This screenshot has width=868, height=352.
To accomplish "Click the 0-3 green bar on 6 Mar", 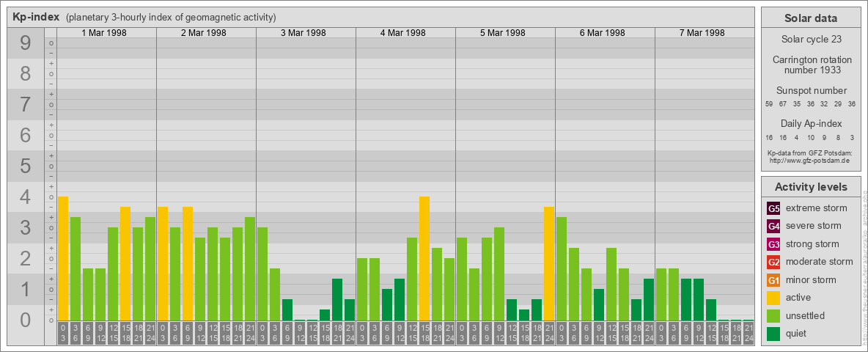I will 562,268.
